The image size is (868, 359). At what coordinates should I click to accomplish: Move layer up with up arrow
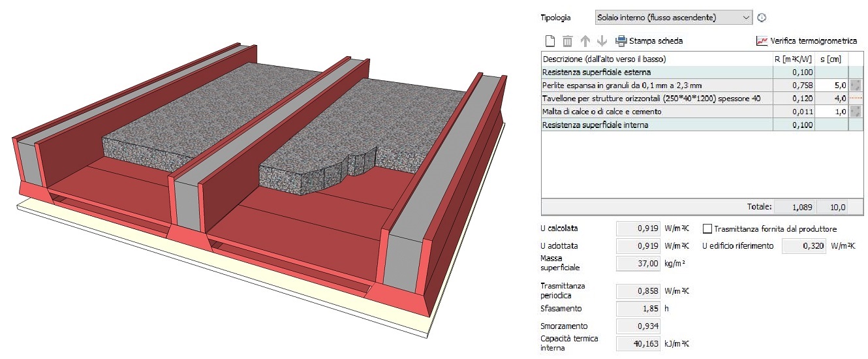(x=585, y=41)
